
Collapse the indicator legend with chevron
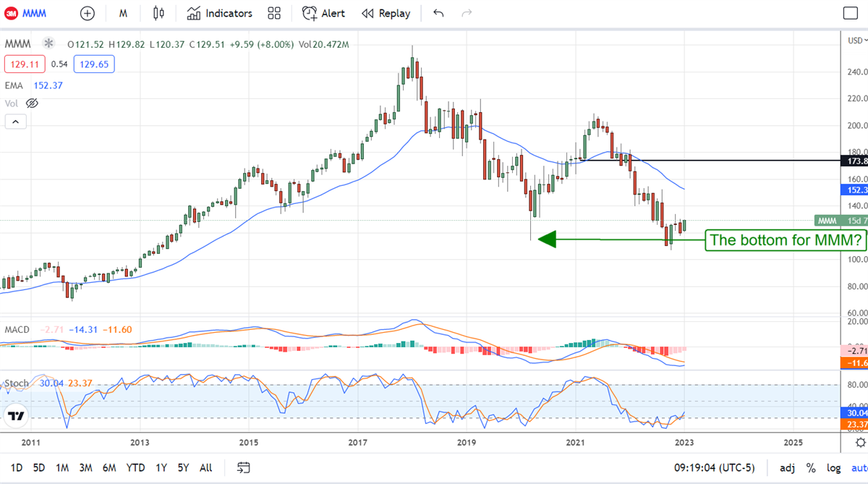point(15,122)
